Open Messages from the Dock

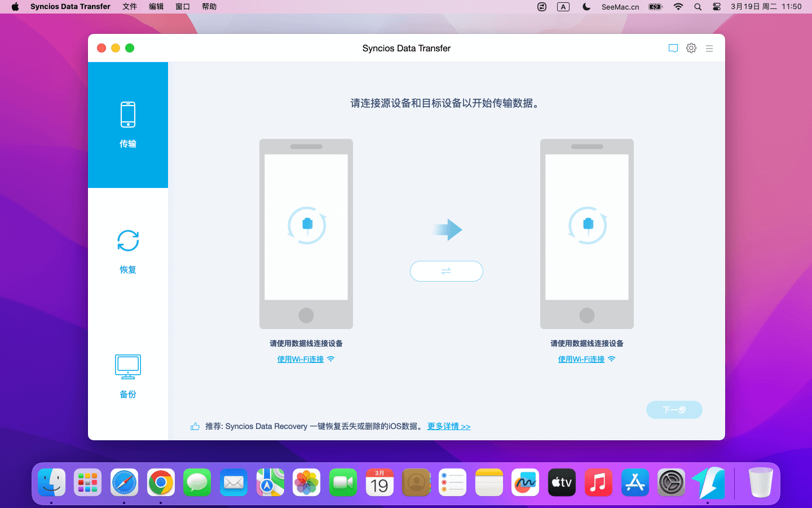pyautogui.click(x=197, y=483)
